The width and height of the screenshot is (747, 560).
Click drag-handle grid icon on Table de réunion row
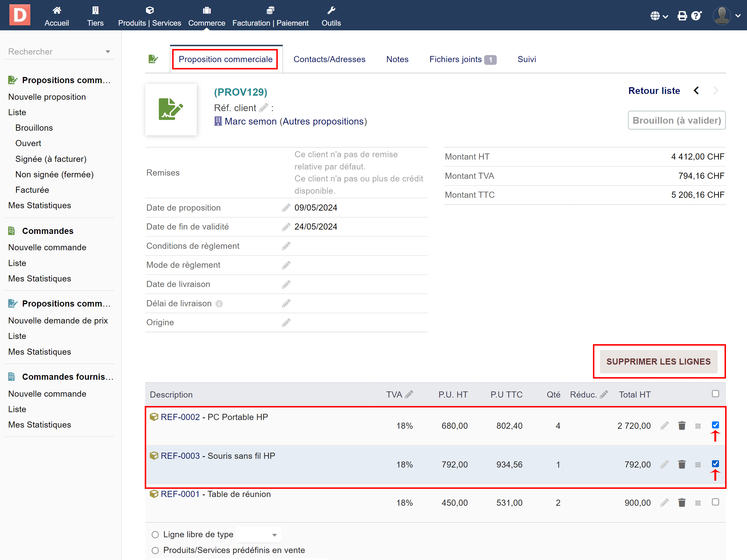pos(698,503)
